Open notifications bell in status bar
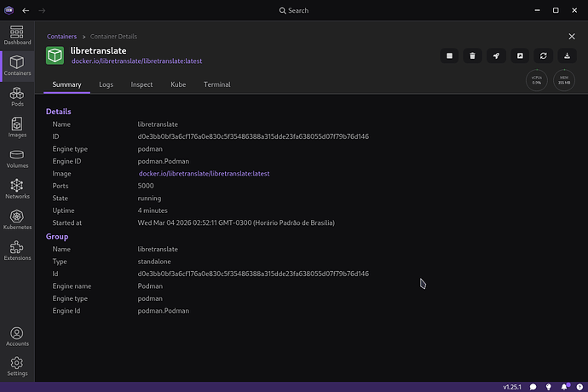Screen dimensions: 588x392 coord(563,387)
